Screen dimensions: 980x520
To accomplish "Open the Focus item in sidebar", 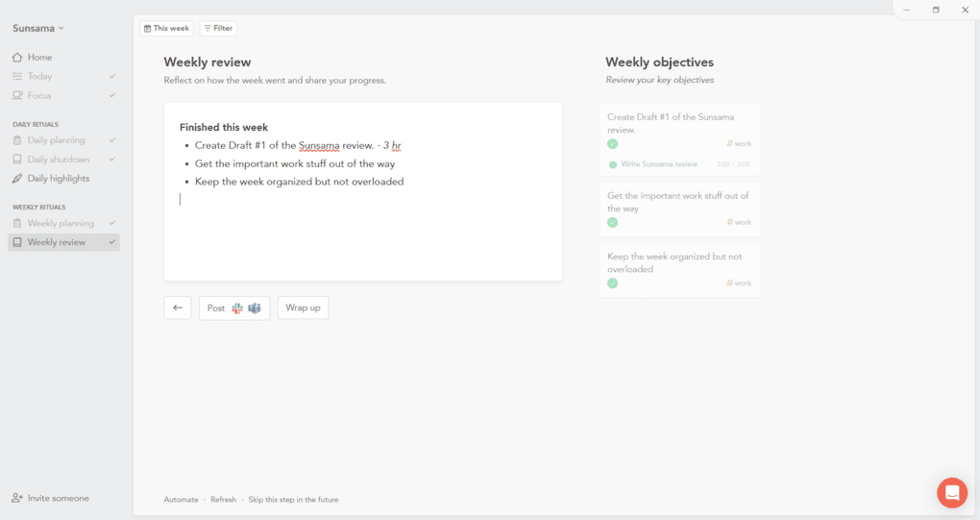I will coord(39,95).
